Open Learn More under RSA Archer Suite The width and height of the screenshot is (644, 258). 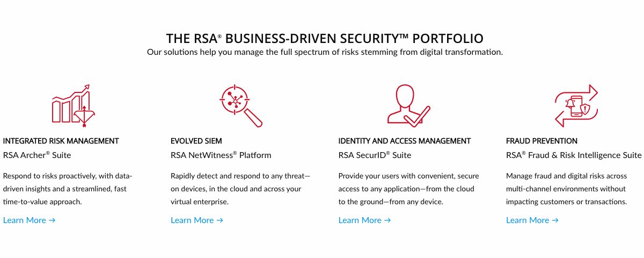point(30,220)
